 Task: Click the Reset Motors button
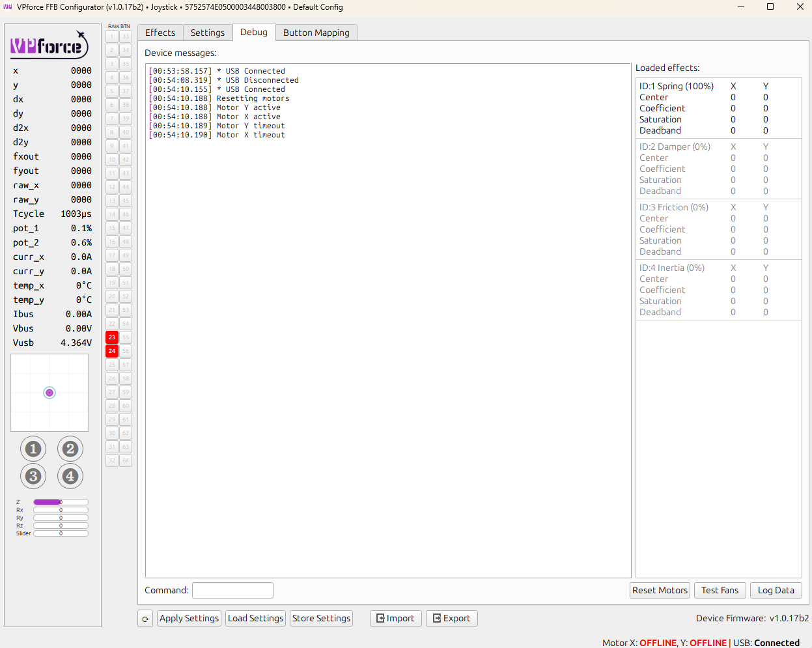click(660, 590)
